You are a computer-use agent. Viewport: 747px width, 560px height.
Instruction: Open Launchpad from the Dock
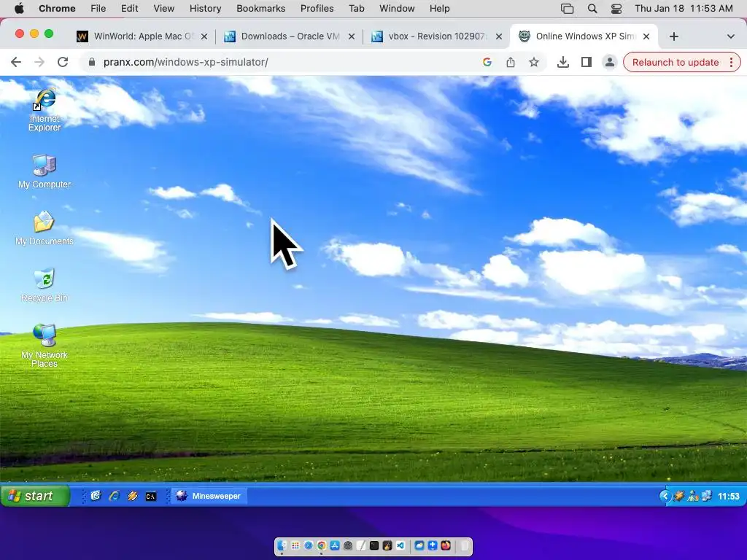click(x=295, y=545)
